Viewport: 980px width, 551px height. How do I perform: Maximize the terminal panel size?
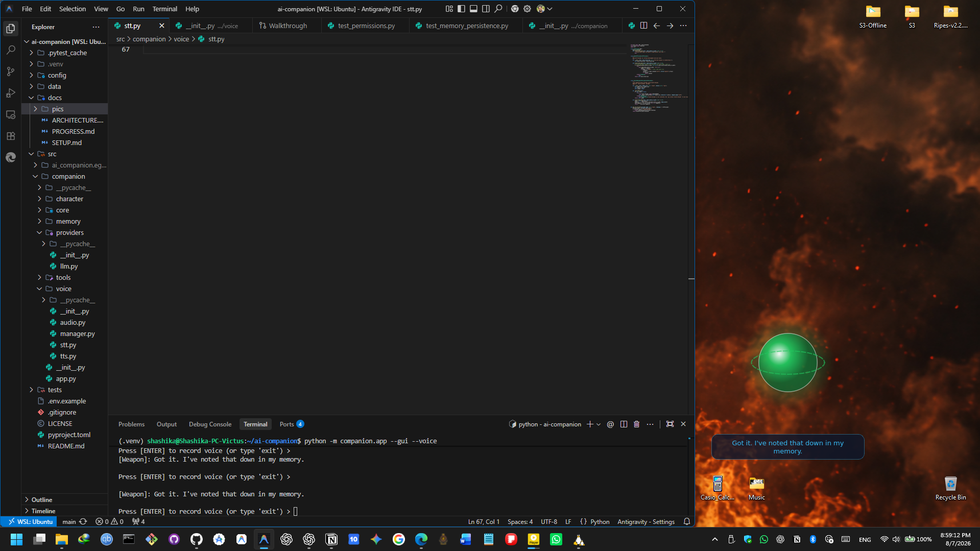coord(670,424)
